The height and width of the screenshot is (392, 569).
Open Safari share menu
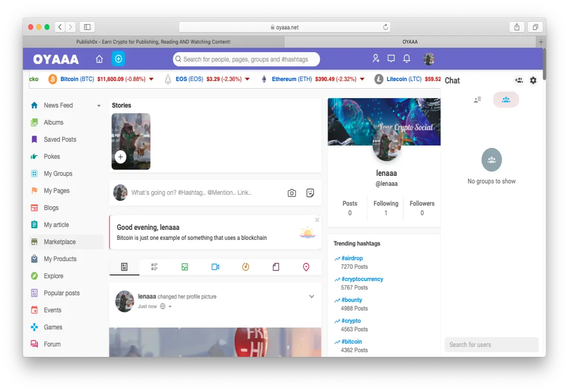(517, 27)
